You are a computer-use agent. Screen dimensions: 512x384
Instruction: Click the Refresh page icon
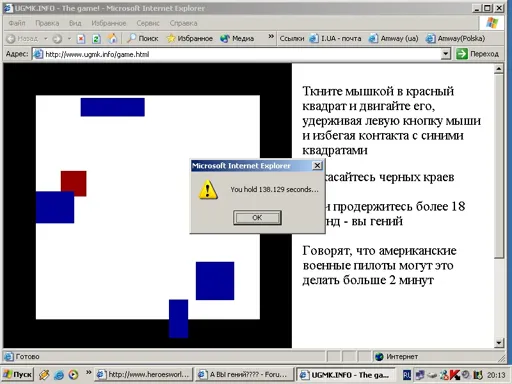[x=96, y=39]
